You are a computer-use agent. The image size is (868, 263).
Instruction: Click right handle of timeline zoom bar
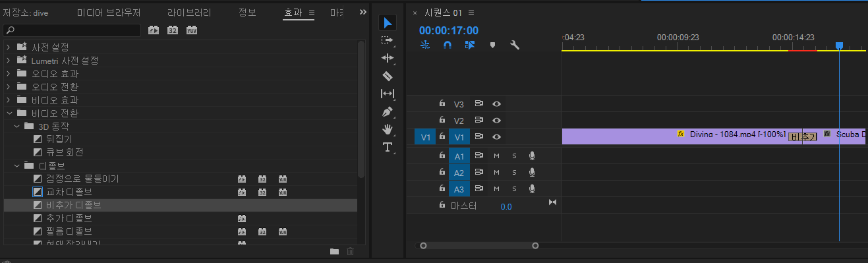point(535,246)
